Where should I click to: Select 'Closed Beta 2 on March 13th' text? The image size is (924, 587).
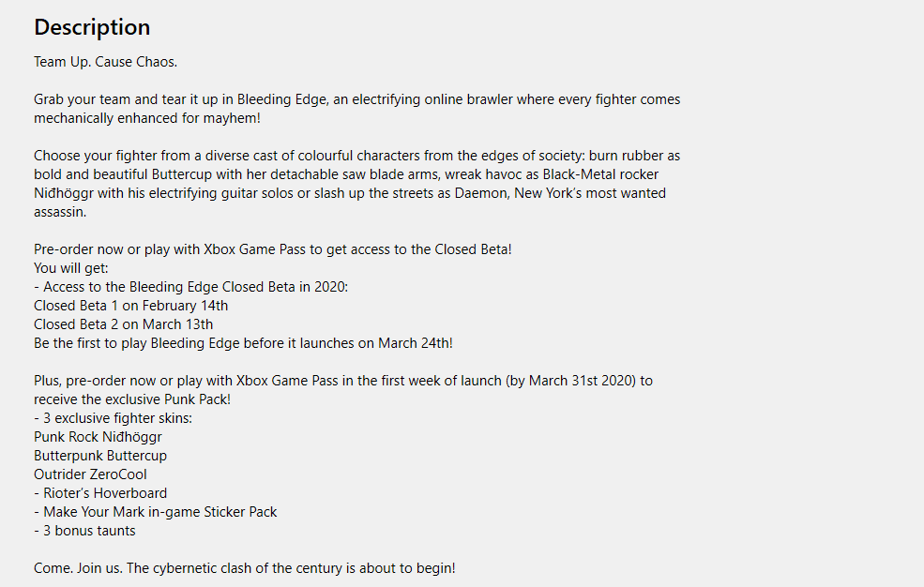(x=123, y=324)
